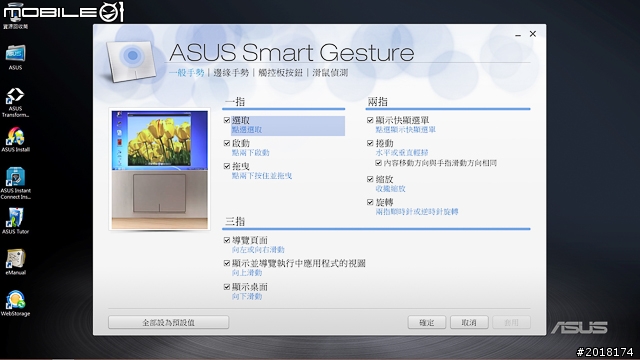Toggle 顯示快顯選單 two-finger checkbox
The height and width of the screenshot is (360, 640).
[x=370, y=120]
